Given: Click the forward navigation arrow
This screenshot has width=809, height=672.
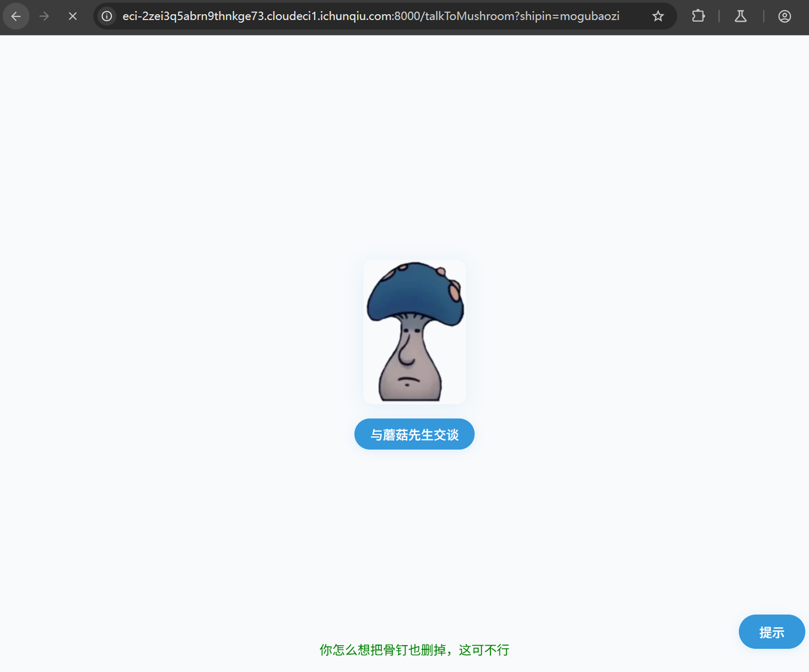Looking at the screenshot, I should tap(44, 16).
